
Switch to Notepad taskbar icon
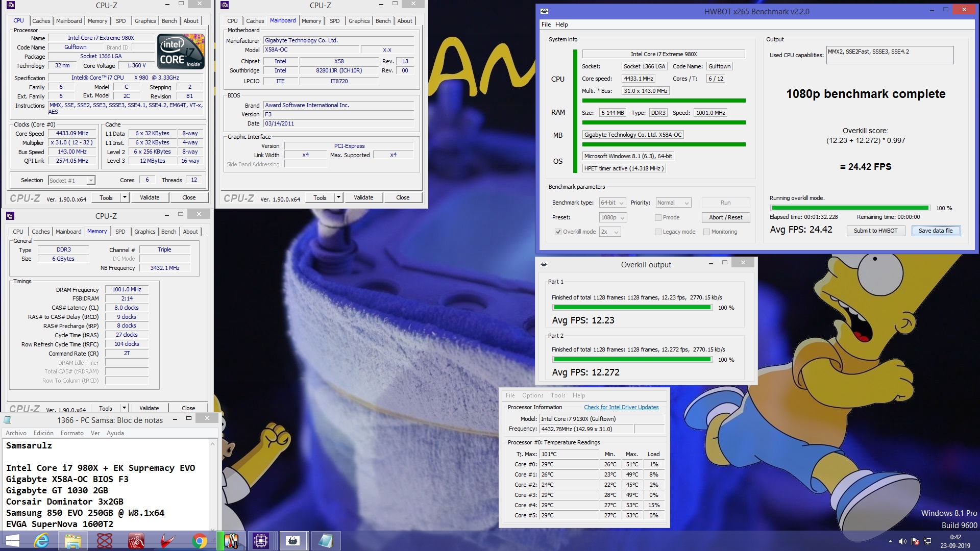coord(325,541)
